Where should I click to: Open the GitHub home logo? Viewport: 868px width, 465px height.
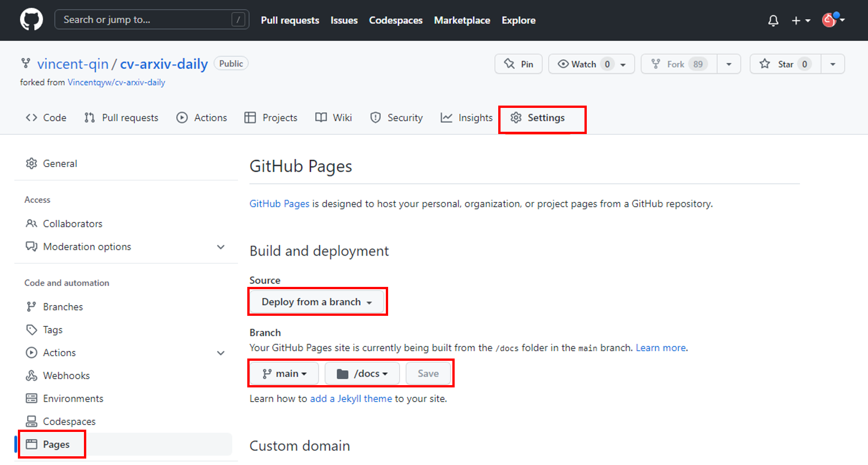coord(31,20)
